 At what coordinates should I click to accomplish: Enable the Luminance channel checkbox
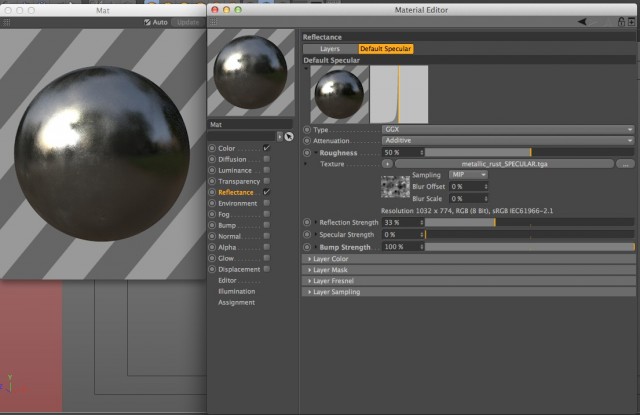(x=267, y=170)
